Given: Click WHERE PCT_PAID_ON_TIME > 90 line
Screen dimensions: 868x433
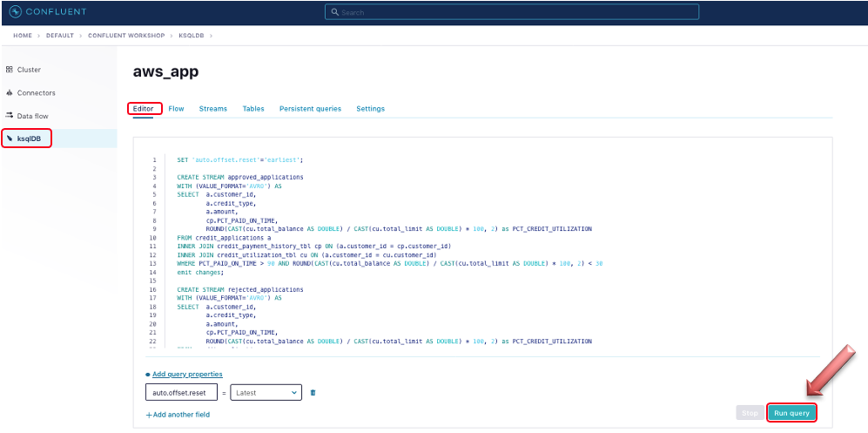Looking at the screenshot, I should point(390,264).
